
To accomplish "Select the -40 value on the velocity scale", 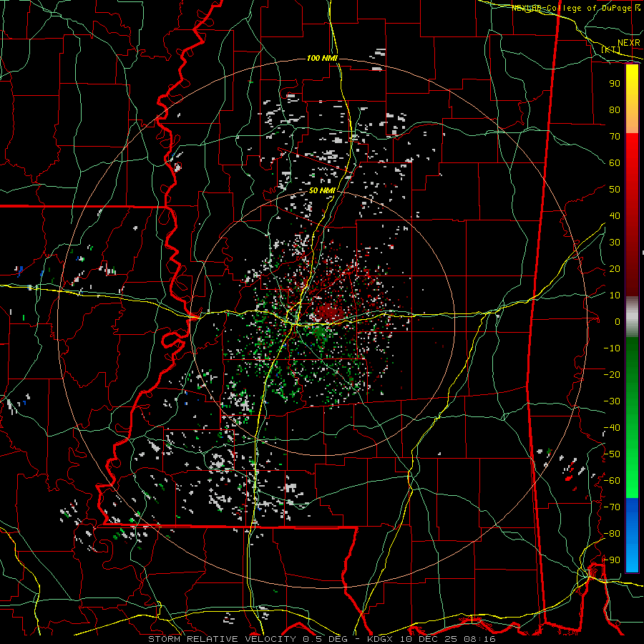I will 612,428.
